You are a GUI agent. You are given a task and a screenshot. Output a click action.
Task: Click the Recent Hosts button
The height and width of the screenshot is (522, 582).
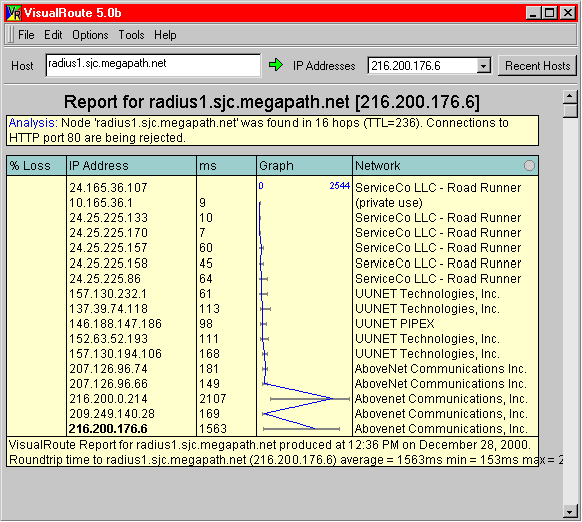[537, 66]
